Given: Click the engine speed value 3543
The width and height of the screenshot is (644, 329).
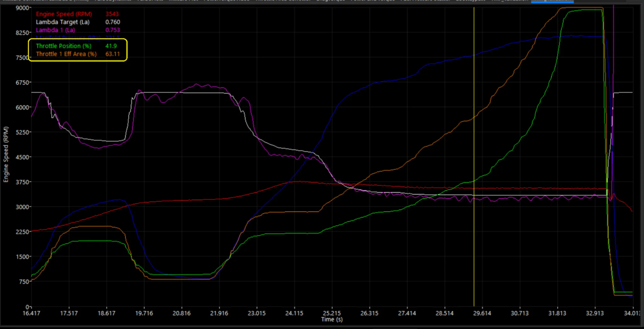Looking at the screenshot, I should [112, 14].
